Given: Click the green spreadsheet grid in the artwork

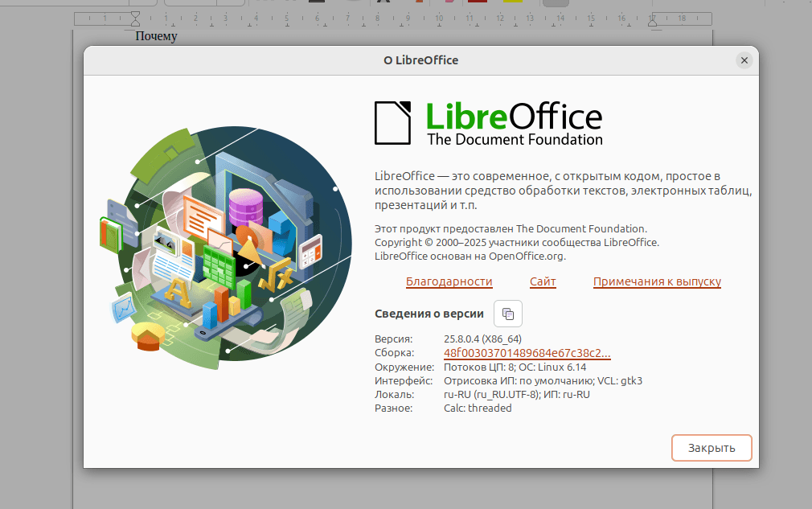Looking at the screenshot, I should click(217, 264).
